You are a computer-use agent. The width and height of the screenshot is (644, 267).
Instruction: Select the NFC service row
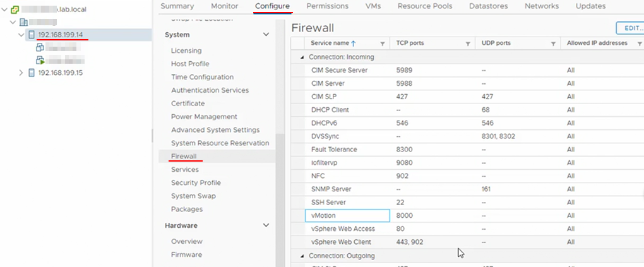coord(467,176)
